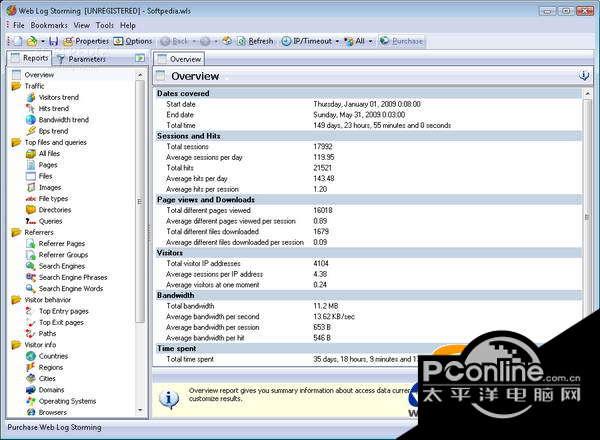Click the Overview pane scrollbar up arrow
The width and height of the screenshot is (600, 440).
coord(588,93)
